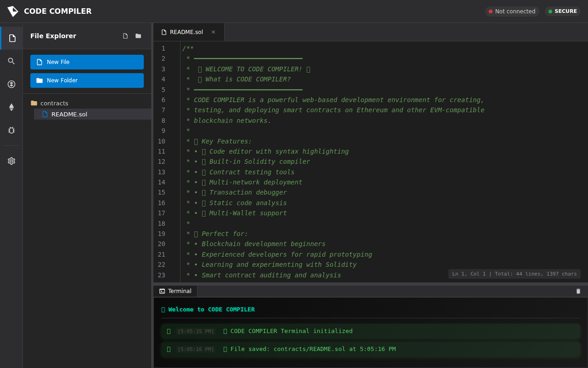
Task: Click the new file icon in header
Action: pyautogui.click(x=125, y=36)
